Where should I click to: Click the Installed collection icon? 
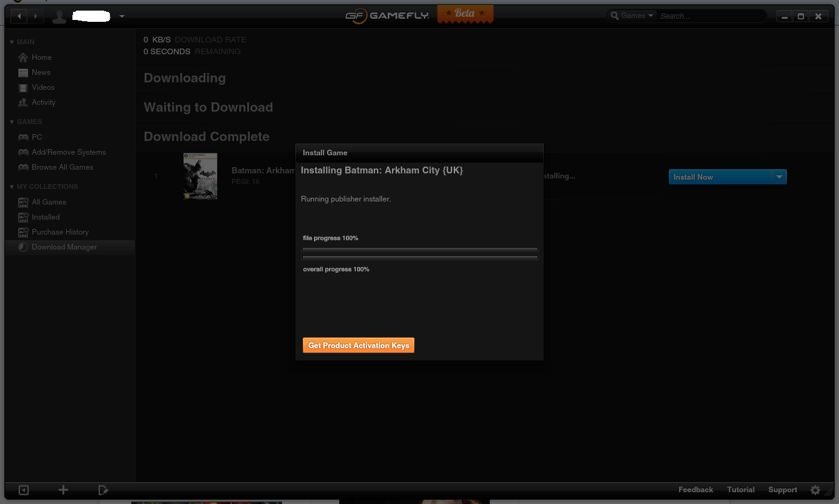[x=23, y=217]
